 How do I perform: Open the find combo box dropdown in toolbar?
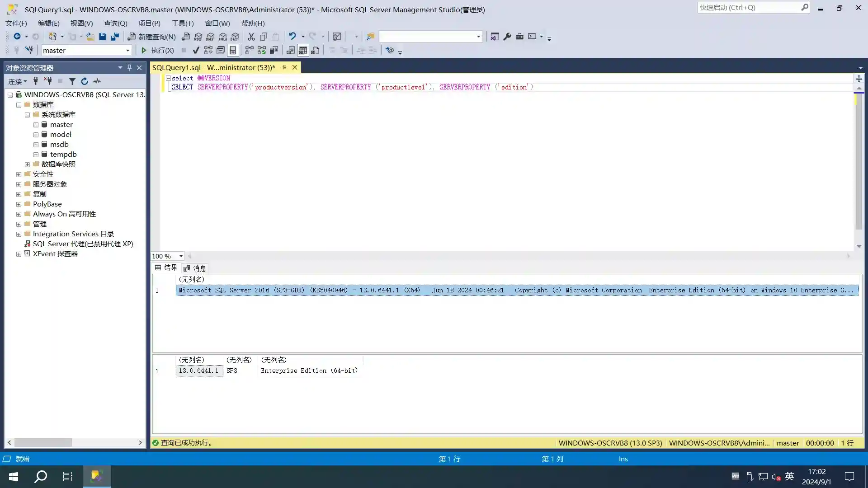(x=478, y=37)
